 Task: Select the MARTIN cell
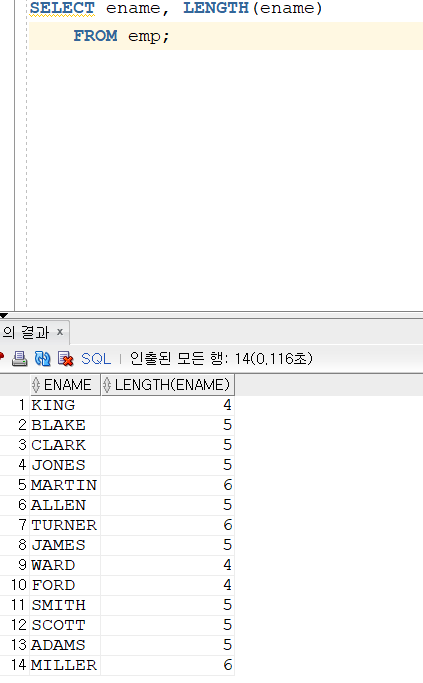click(65, 485)
